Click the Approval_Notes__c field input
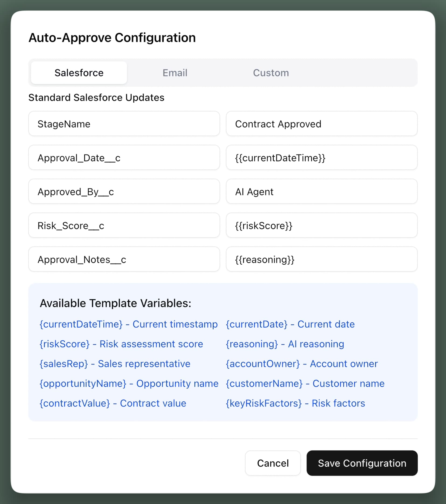 point(124,259)
